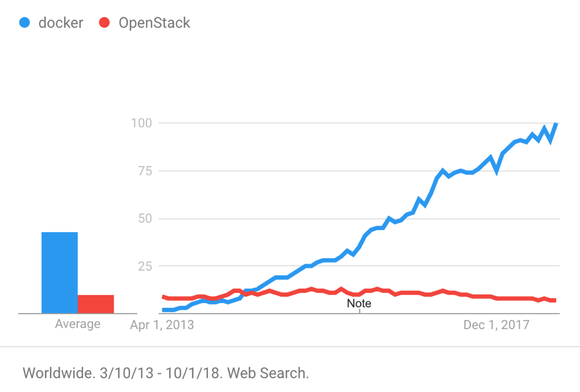
Task: Select the OpenStack legend label
Action: 154,23
